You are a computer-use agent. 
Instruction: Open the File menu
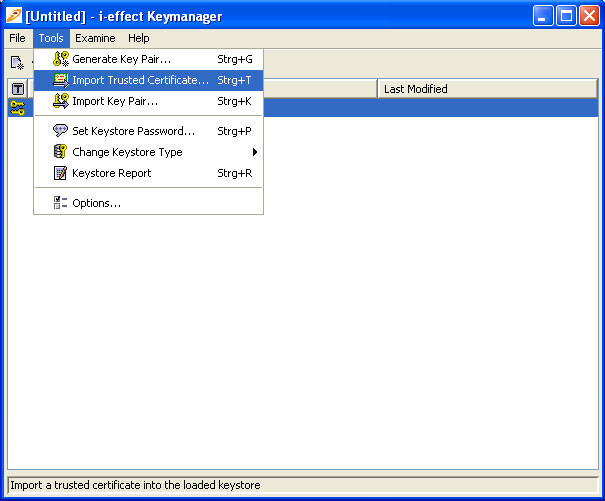click(x=17, y=38)
